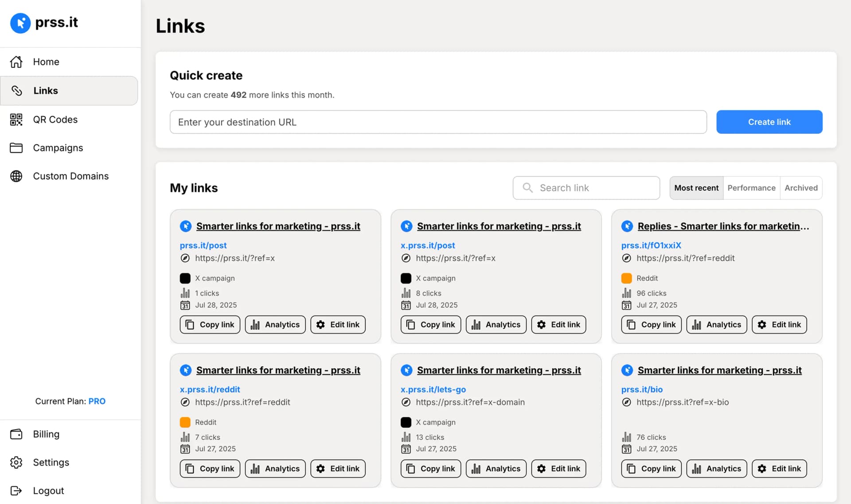Switch to the Archived tab
Screen dimensions: 851x504
[801, 188]
